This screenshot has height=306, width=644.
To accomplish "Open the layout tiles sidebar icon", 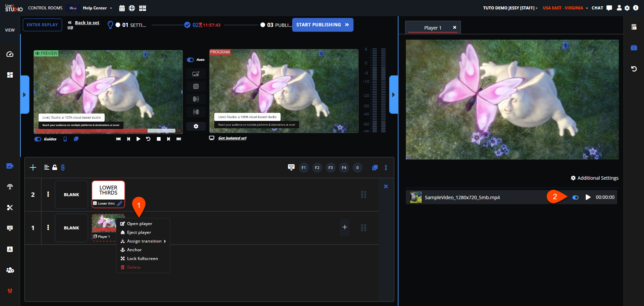I will (x=10, y=75).
